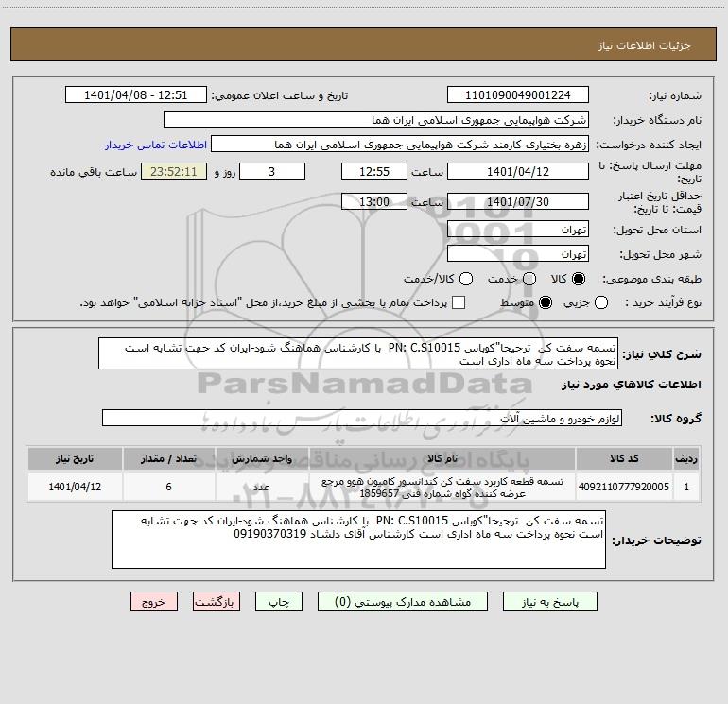The image size is (728, 704).
Task: View attached documents button (0)
Action: click(403, 602)
